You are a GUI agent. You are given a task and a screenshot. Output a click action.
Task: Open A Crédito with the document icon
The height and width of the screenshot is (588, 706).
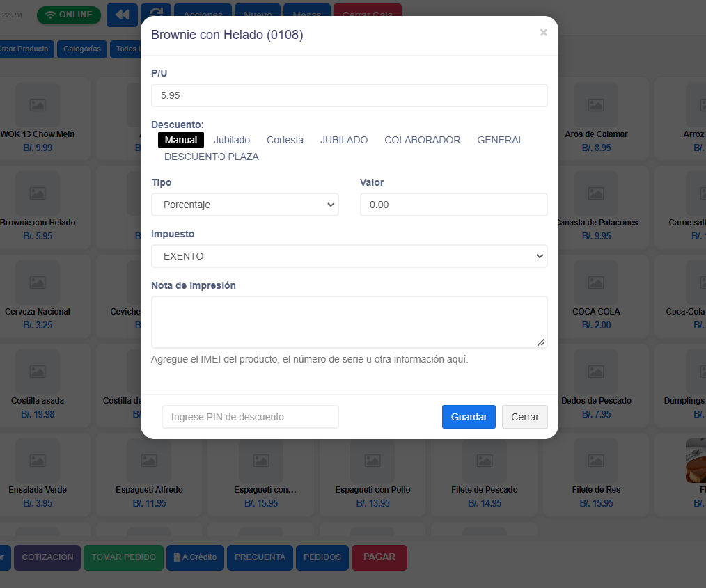point(196,557)
